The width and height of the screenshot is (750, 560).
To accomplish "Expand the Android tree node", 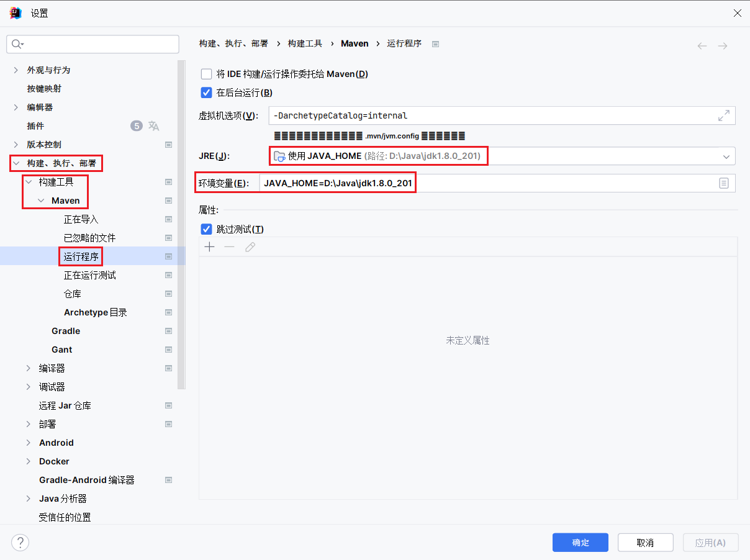I will (28, 443).
